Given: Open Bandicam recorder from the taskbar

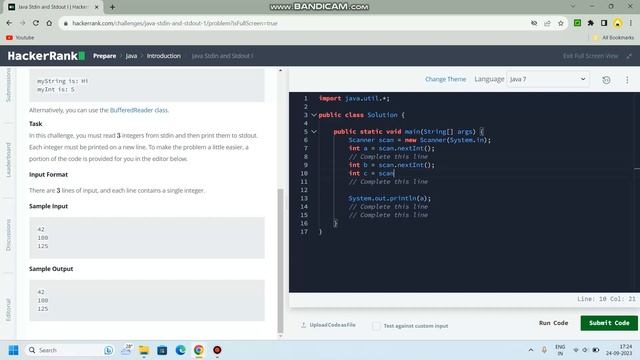Looking at the screenshot, I should click(x=217, y=350).
